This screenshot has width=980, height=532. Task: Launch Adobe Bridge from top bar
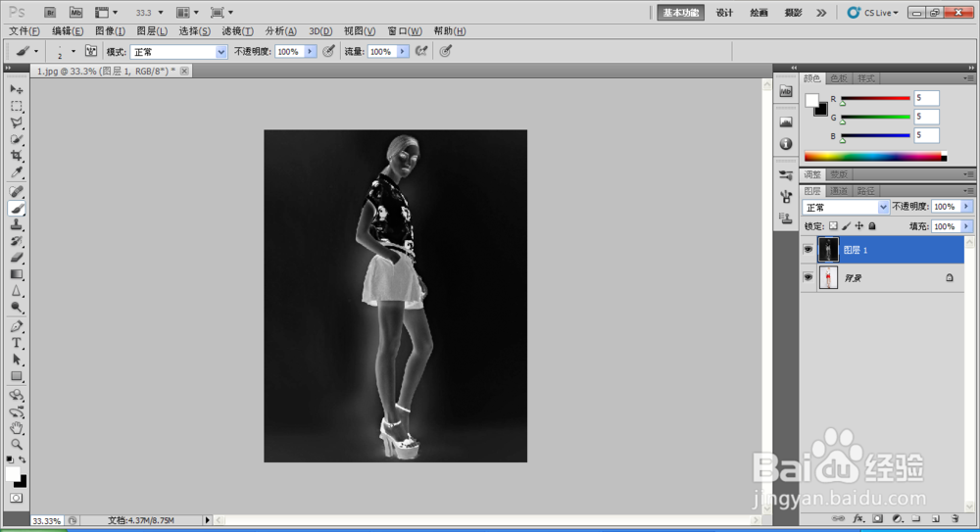click(x=50, y=13)
